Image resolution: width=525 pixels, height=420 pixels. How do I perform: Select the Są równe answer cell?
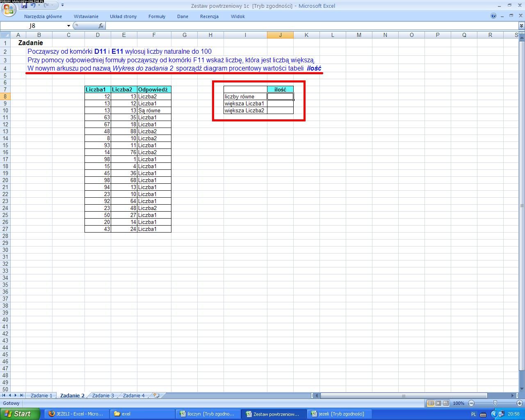click(x=154, y=110)
